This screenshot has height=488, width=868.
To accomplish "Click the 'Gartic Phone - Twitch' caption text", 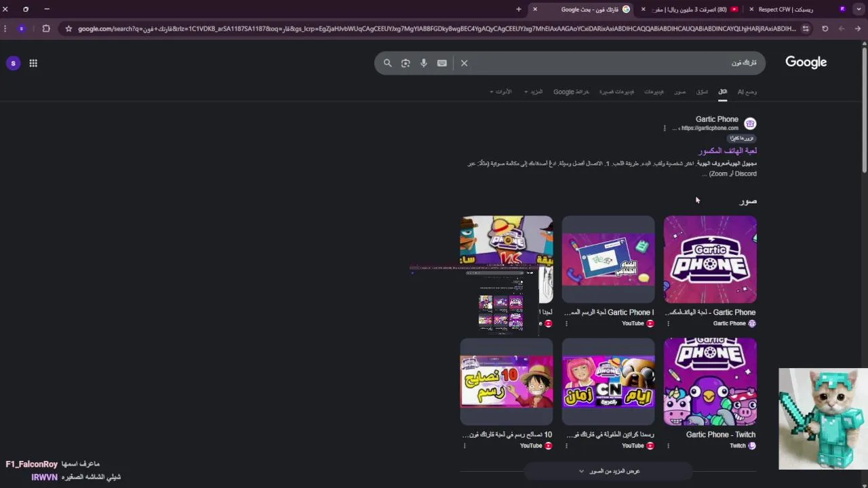I will tap(721, 434).
